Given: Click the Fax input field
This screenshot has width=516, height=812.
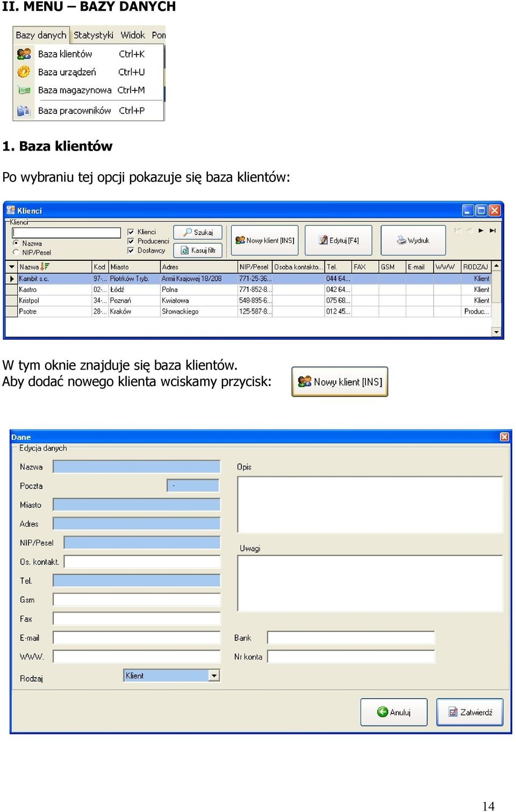Looking at the screenshot, I should click(137, 618).
